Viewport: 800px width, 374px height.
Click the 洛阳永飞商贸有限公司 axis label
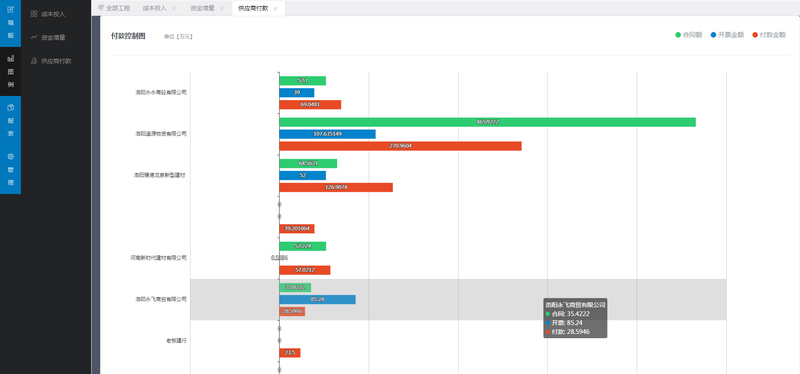[x=160, y=299]
